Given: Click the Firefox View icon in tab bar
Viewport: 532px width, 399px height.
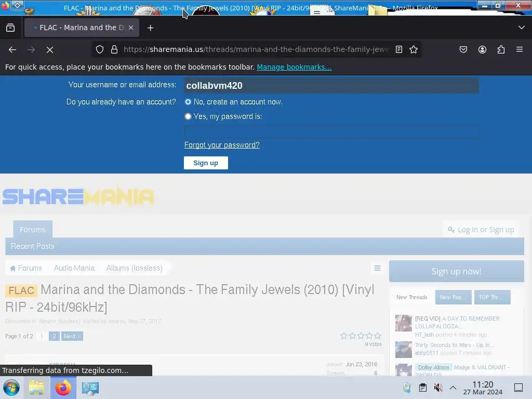Looking at the screenshot, I should point(10,28).
